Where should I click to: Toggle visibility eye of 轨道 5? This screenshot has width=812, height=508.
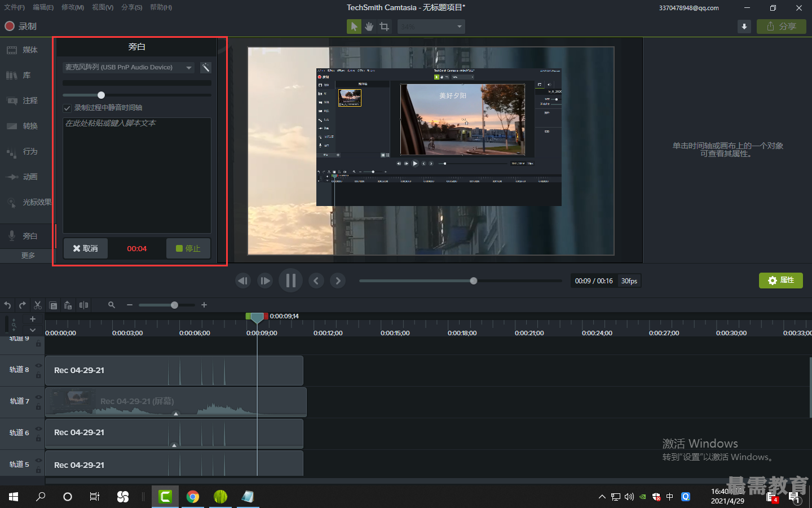click(x=38, y=460)
